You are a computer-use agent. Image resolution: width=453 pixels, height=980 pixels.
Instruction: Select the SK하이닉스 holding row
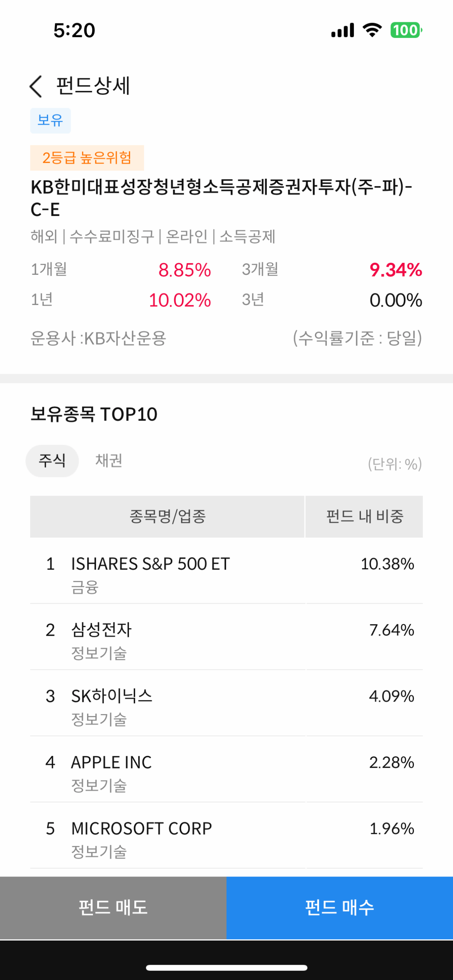pos(226,704)
